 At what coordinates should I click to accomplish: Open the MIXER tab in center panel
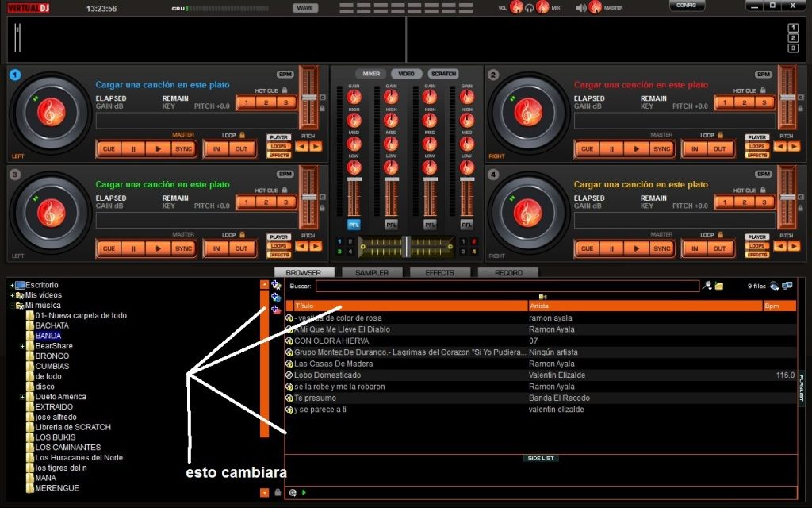tap(371, 74)
